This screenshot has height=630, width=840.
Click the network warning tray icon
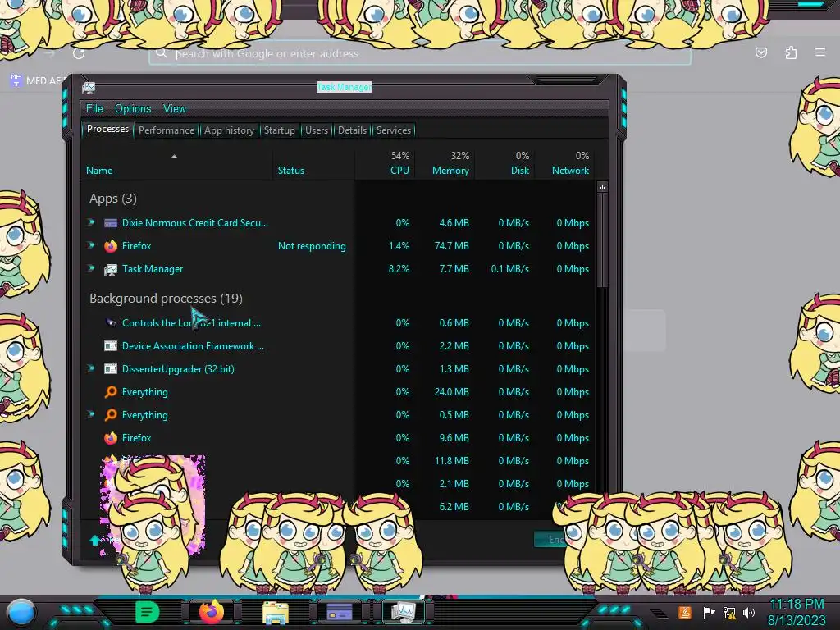click(729, 612)
